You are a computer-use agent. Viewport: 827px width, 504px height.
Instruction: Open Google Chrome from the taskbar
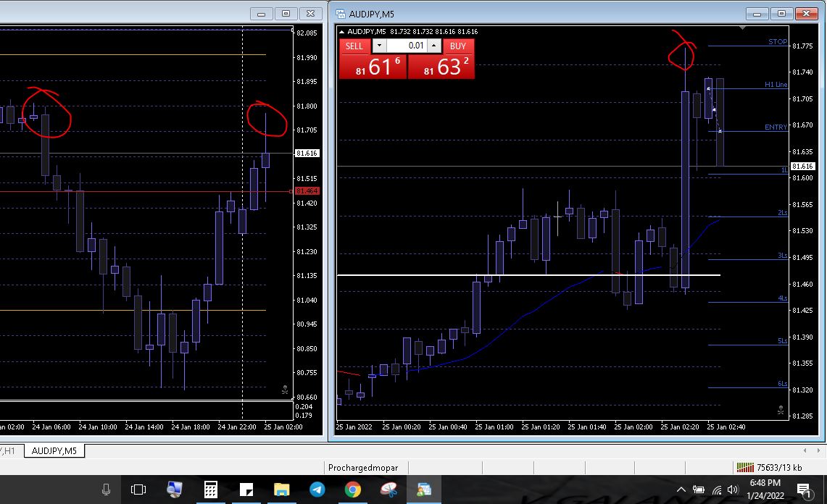(x=353, y=490)
